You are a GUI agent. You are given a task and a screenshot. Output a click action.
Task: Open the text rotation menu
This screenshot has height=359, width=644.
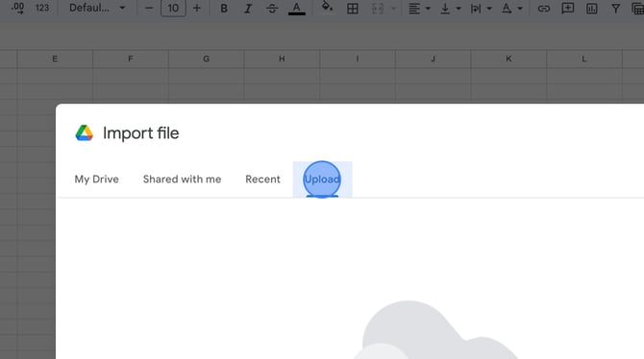(x=511, y=9)
